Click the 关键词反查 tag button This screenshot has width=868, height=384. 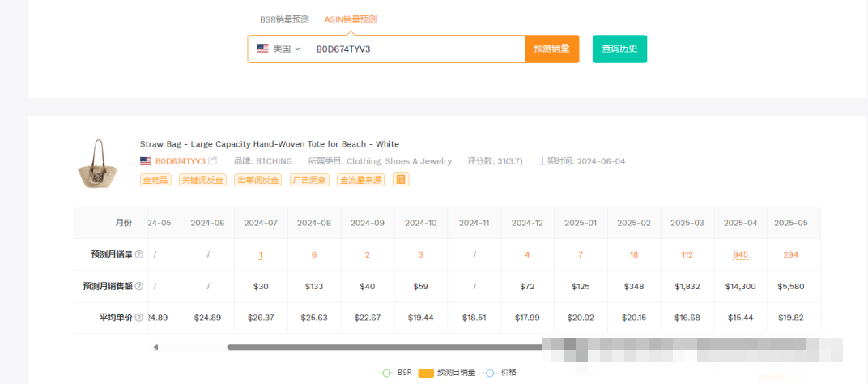(x=202, y=180)
